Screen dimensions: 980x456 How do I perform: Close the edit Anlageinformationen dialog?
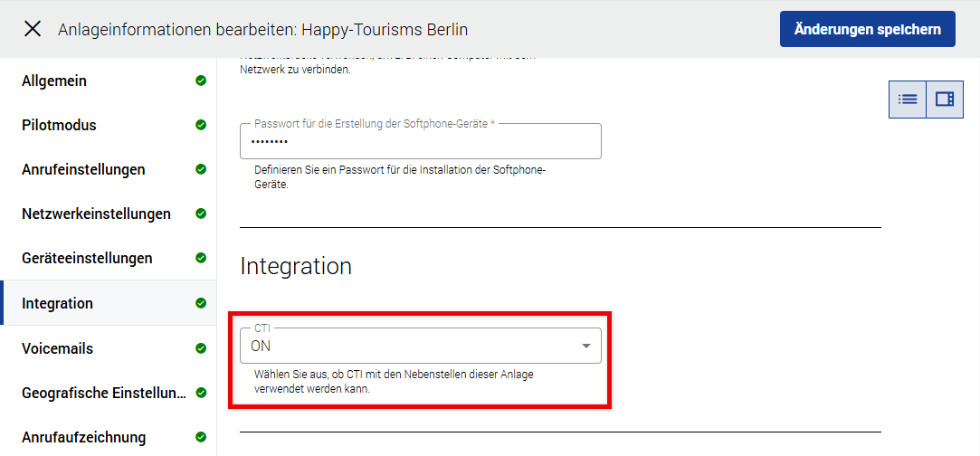click(x=33, y=29)
